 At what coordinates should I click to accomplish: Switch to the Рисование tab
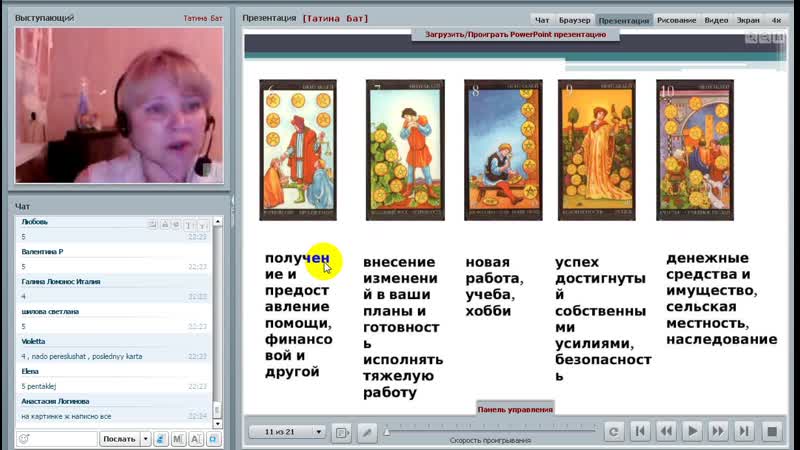click(x=677, y=20)
